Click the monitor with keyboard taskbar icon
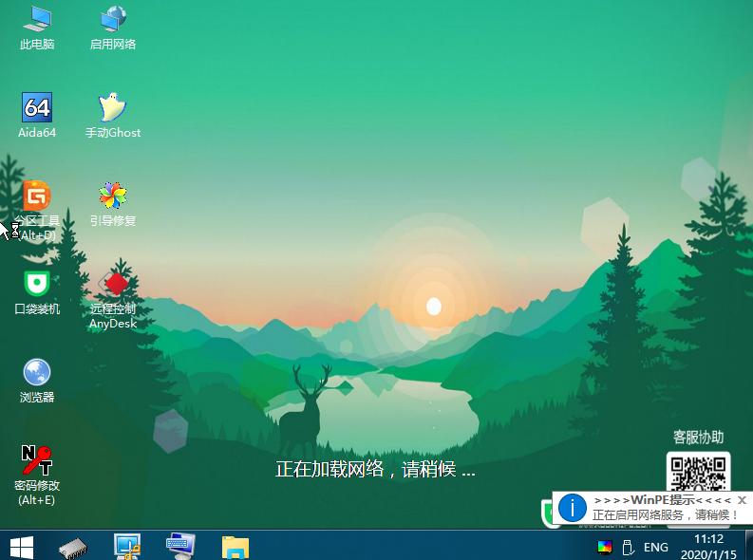Screen dimensions: 753x560 180,546
